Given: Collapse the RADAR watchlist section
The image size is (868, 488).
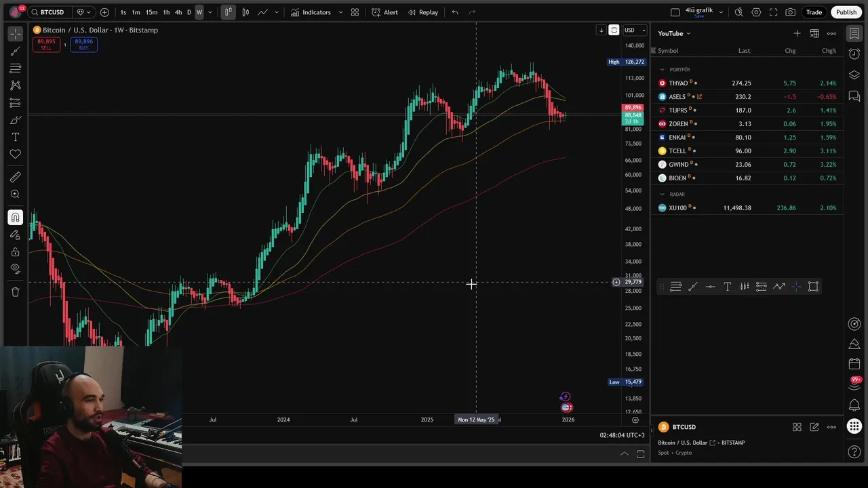Looking at the screenshot, I should point(663,194).
